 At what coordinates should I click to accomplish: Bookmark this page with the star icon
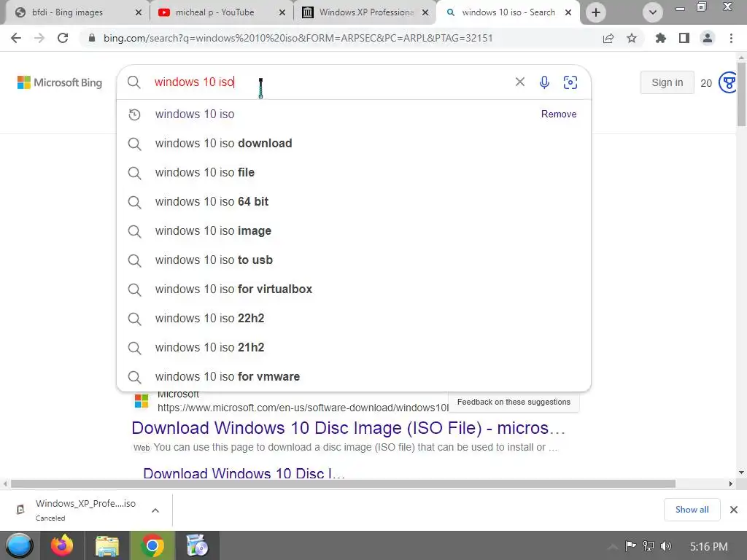[x=632, y=38]
